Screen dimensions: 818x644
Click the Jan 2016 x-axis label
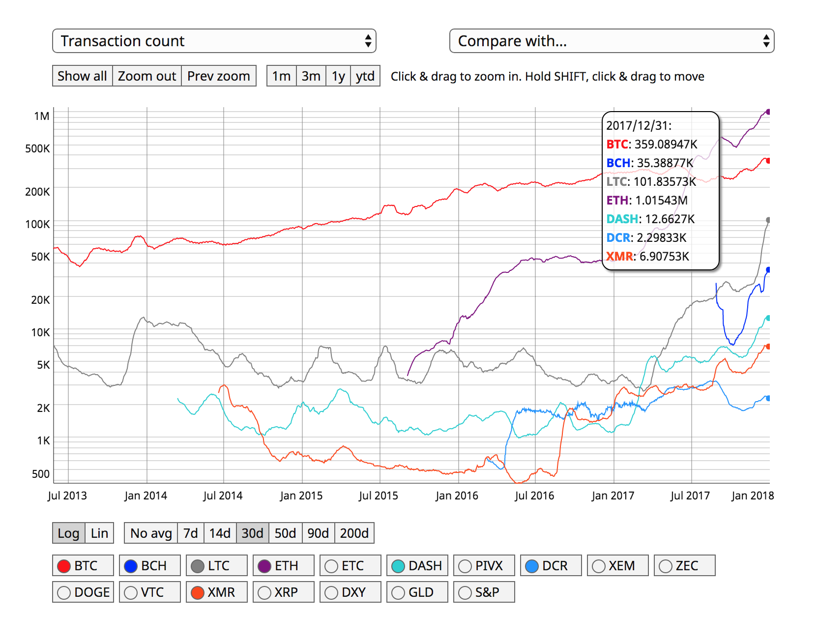coord(457,496)
